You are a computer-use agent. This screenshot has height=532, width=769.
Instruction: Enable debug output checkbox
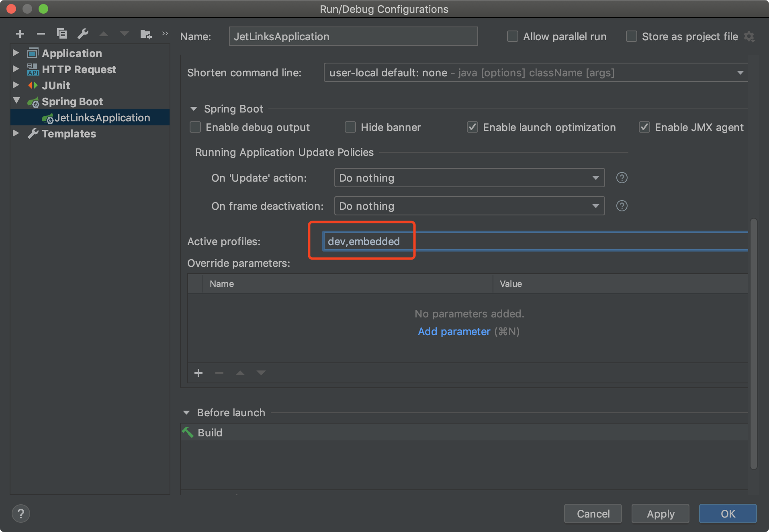(195, 127)
